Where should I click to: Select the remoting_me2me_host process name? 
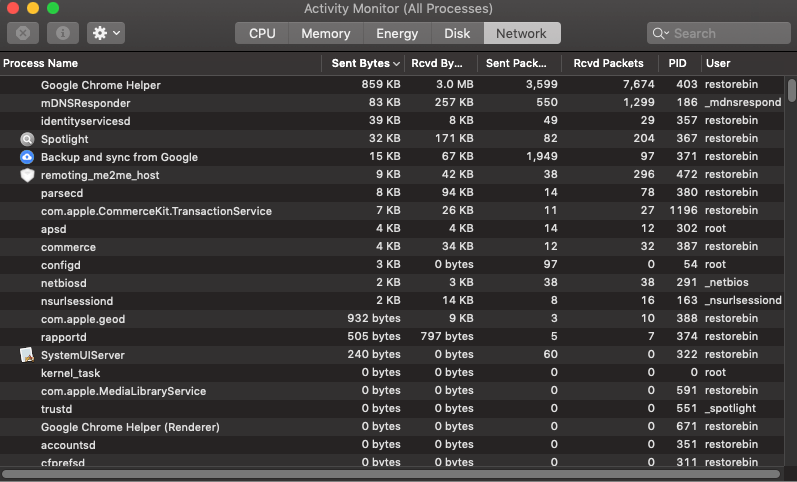click(x=100, y=175)
